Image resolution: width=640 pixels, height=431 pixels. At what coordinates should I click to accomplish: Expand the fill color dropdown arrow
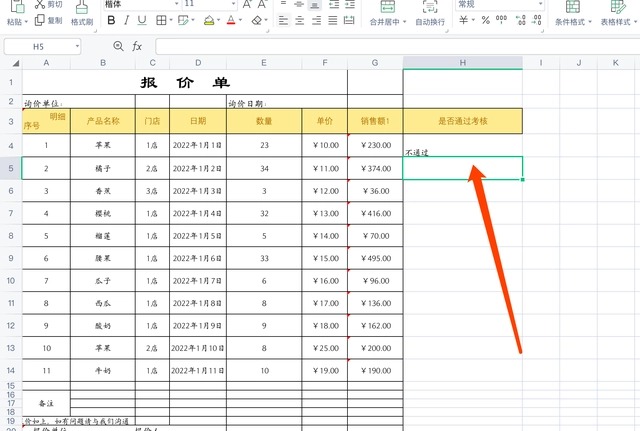[x=219, y=20]
